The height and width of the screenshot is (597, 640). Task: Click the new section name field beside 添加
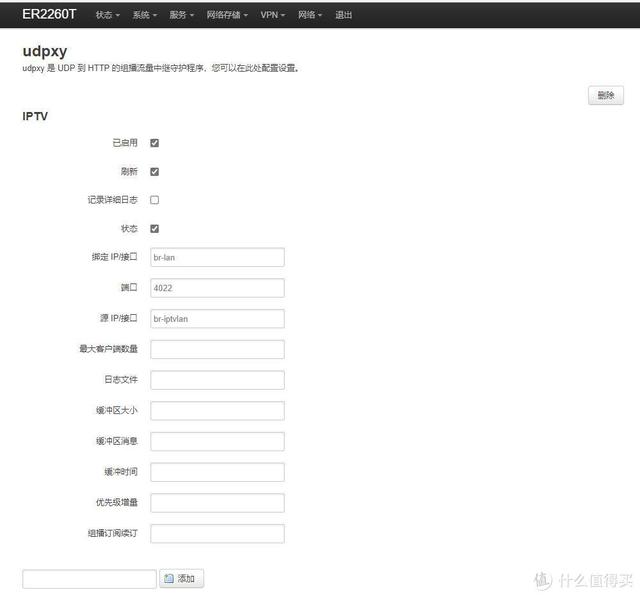[89, 579]
